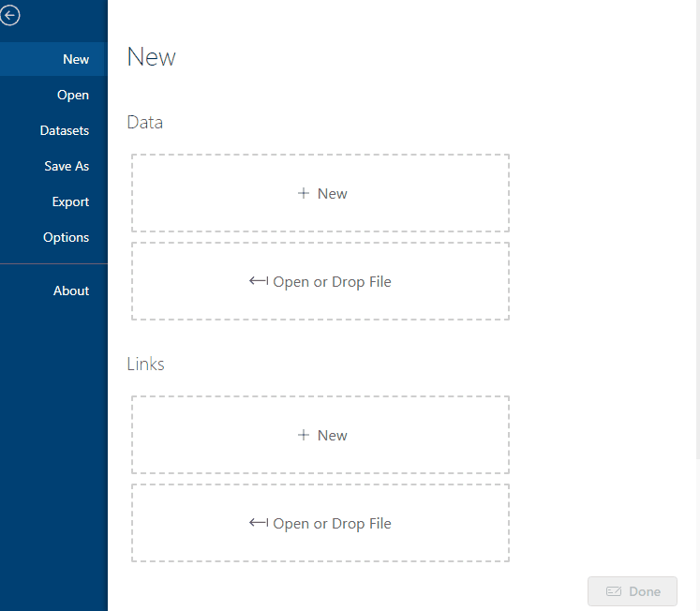Click the edit icon on Done button
The image size is (700, 611).
614,591
